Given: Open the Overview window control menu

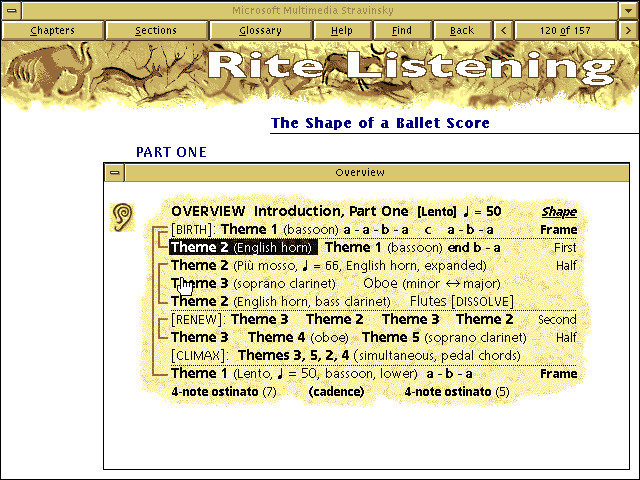Looking at the screenshot, I should [115, 172].
